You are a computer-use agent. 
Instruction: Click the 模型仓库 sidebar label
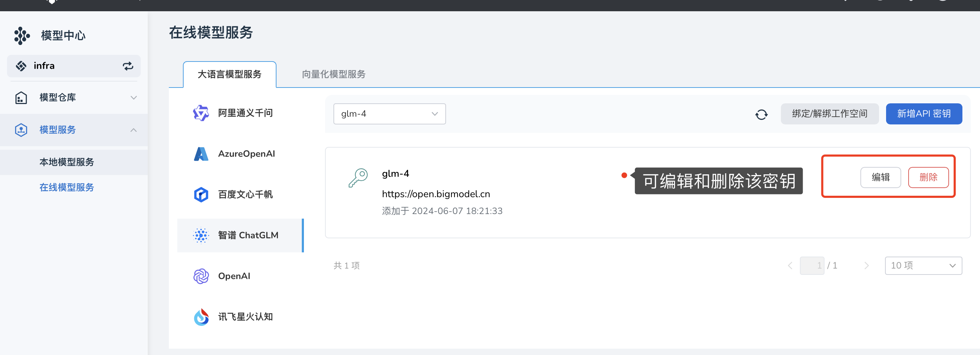pyautogui.click(x=57, y=98)
